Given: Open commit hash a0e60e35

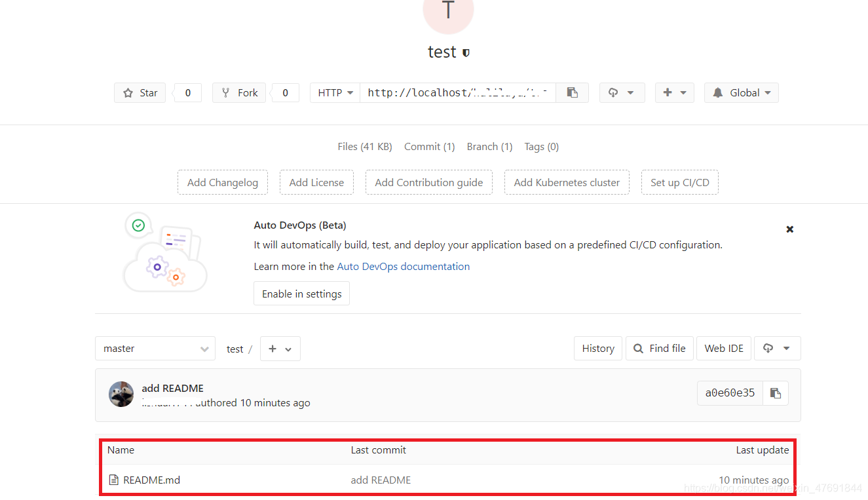Looking at the screenshot, I should pyautogui.click(x=730, y=393).
